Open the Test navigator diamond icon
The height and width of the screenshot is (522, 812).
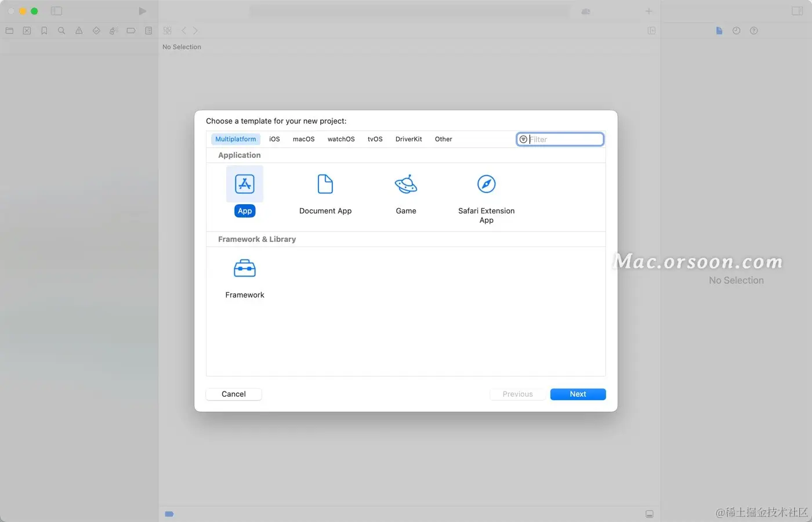tap(96, 31)
